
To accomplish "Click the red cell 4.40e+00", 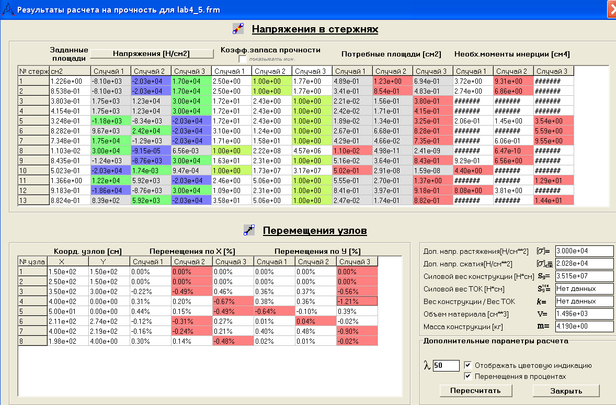I will point(473,171).
